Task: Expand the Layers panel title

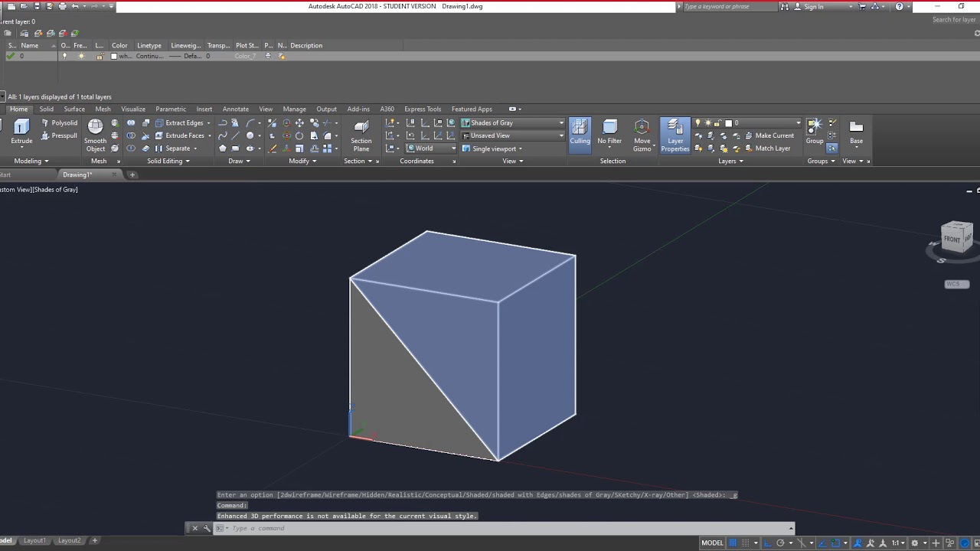Action: tap(730, 161)
